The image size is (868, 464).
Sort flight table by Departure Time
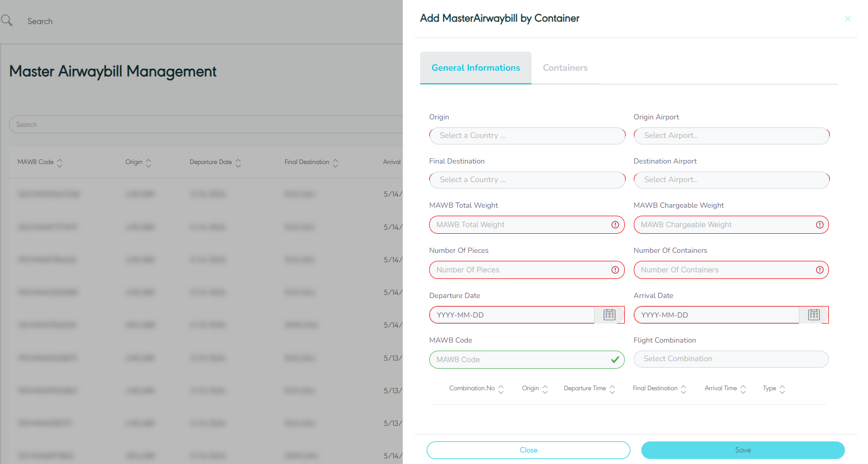point(612,389)
